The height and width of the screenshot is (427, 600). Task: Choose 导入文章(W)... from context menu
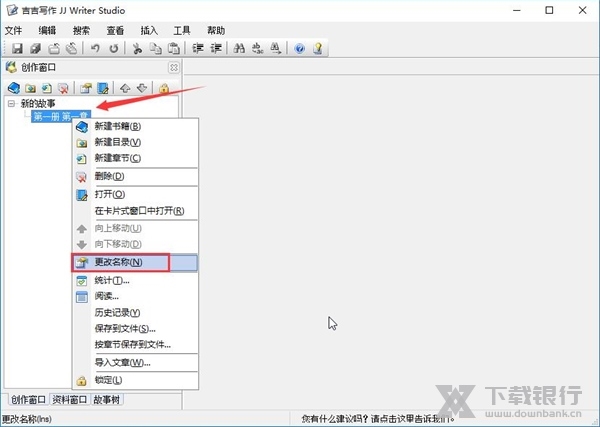click(135, 363)
